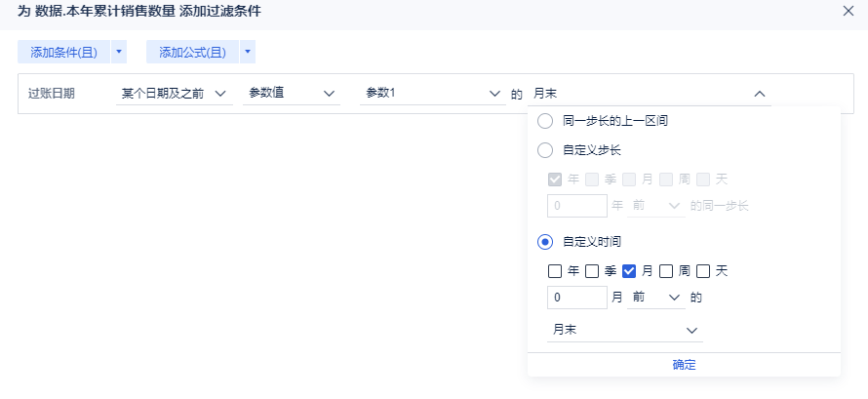Close the filter condition dialog
The height and width of the screenshot is (399, 868).
[848, 11]
